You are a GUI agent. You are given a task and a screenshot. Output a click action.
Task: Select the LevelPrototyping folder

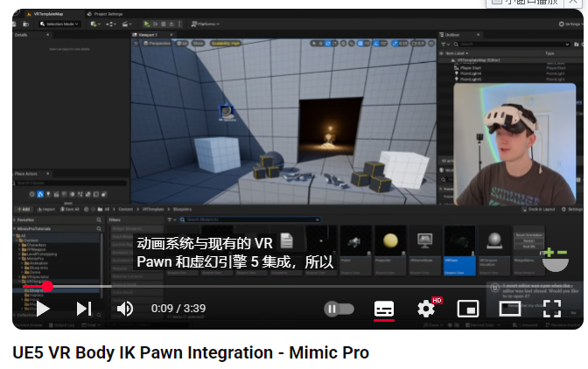pos(41,254)
